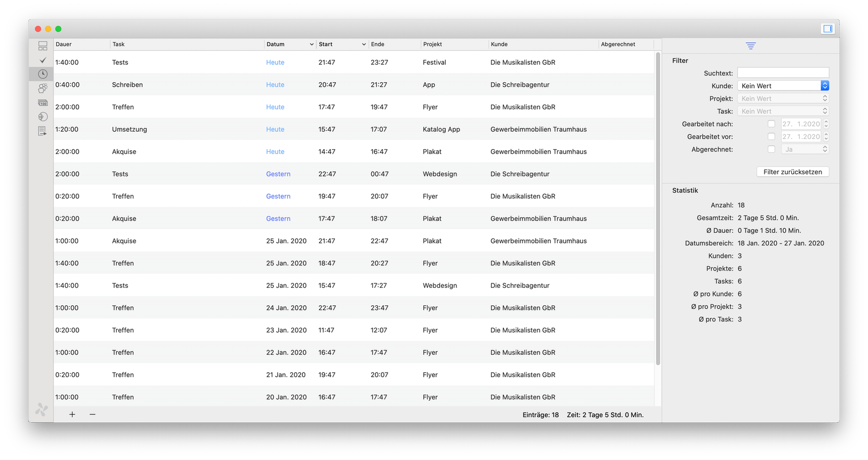Click the Ende column header
Screen dimensions: 868x460
395,44
